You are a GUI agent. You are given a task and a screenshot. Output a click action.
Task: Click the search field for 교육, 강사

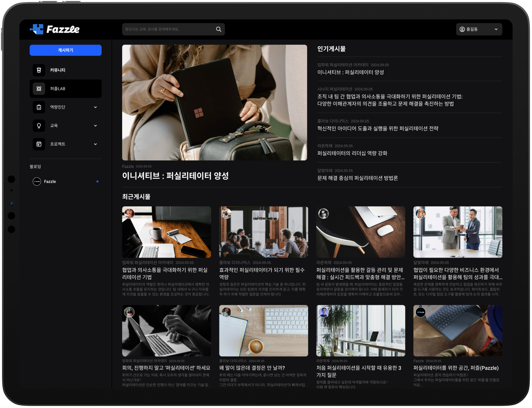point(173,29)
